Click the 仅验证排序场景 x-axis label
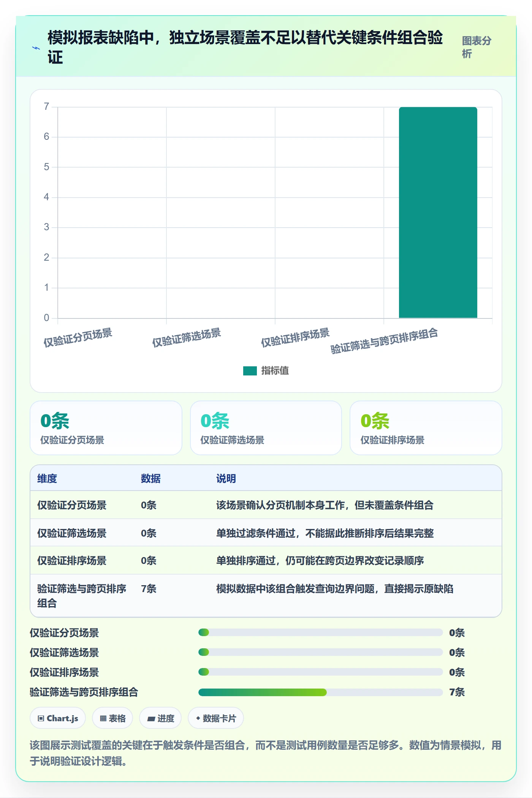Image resolution: width=532 pixels, height=798 pixels. point(295,338)
